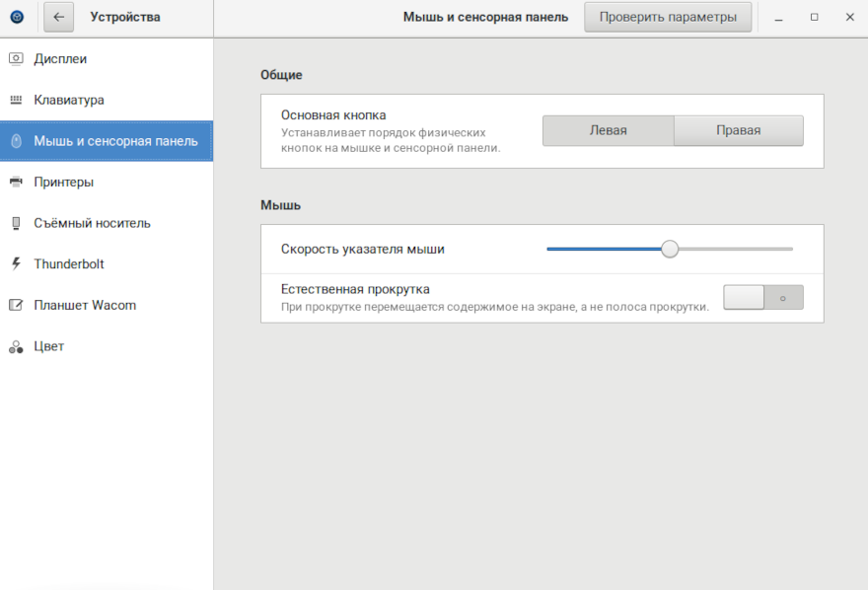Open the Мышь и сенсорная панель section
Viewport: 868px width, 590px height.
(115, 141)
